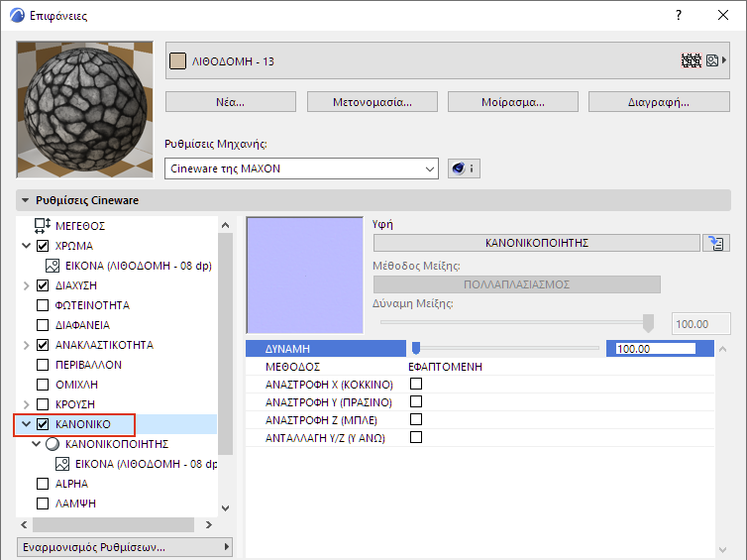Viewport: 747px width, 560px height.
Task: Enable the ΠΕΡΙΒΑΛΛΟΝ channel checkbox
Action: (x=43, y=365)
